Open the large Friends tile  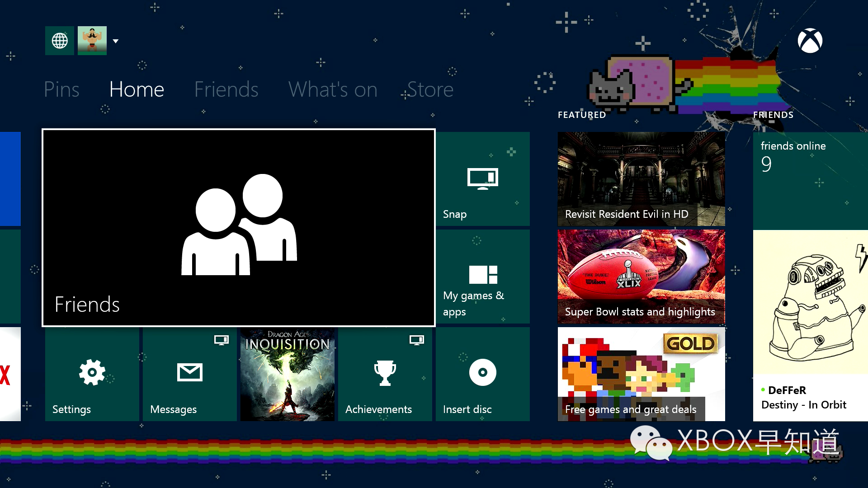239,228
